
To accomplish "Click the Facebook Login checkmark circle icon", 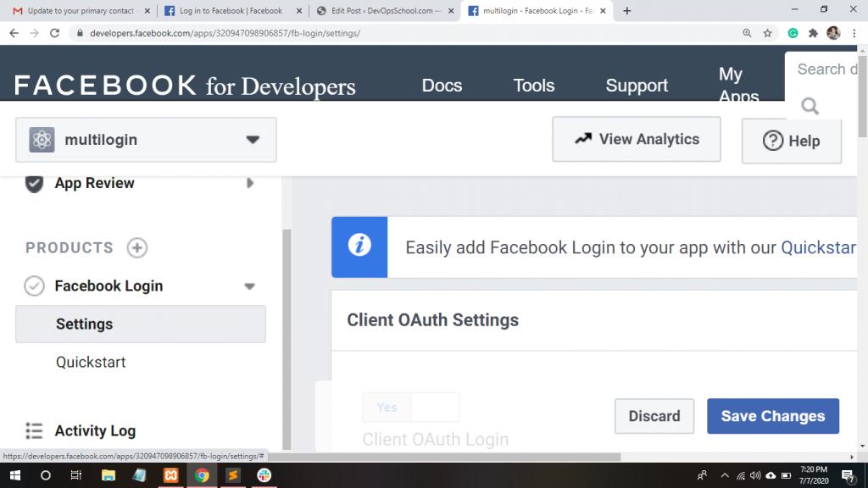I will pos(34,286).
